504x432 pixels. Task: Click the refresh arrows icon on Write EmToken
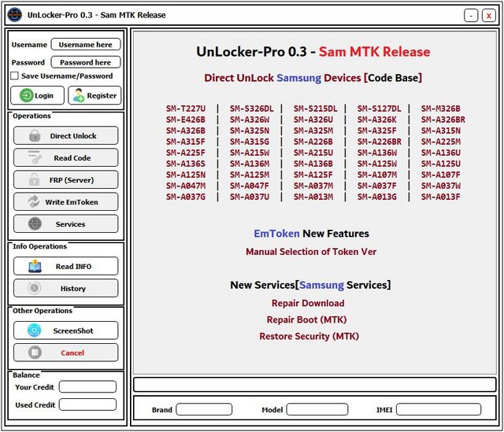click(x=34, y=201)
